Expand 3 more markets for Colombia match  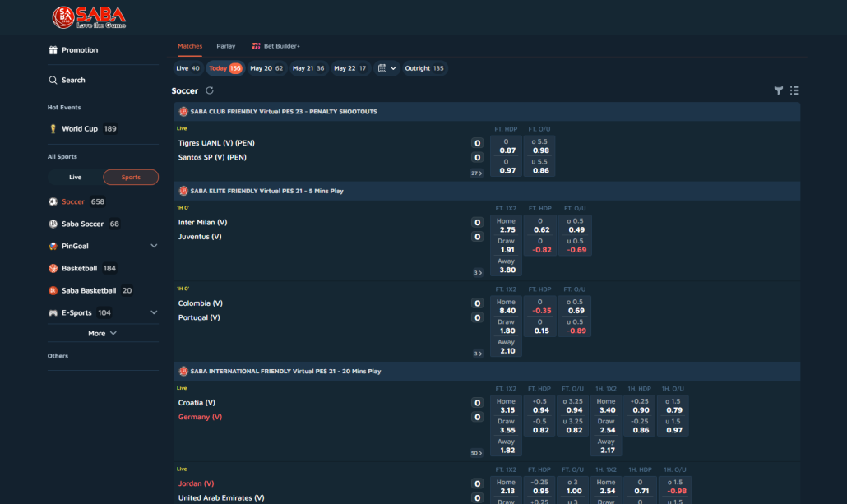(x=478, y=354)
